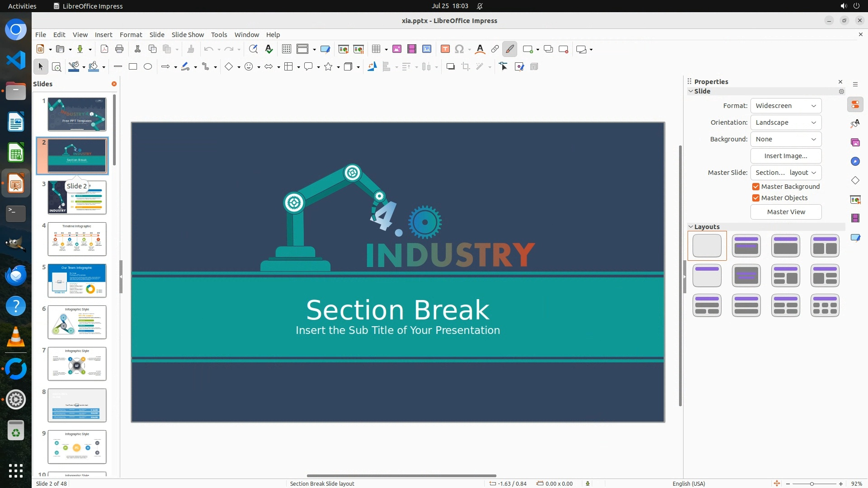Click the Display Grid icon in the toolbar
This screenshot has height=488, width=868.
pos(286,49)
